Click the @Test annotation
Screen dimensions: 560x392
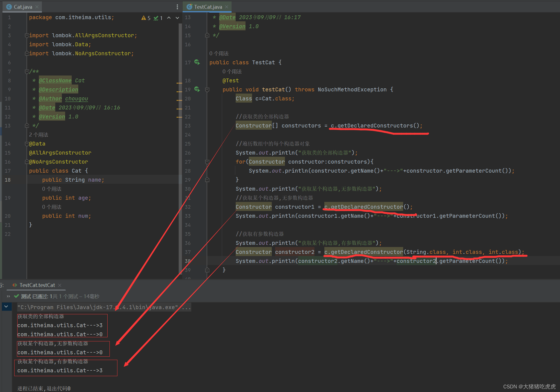(x=230, y=80)
